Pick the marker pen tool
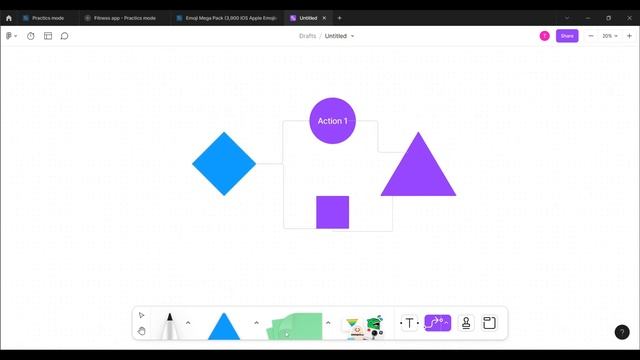This screenshot has height=360, width=640. tap(169, 325)
